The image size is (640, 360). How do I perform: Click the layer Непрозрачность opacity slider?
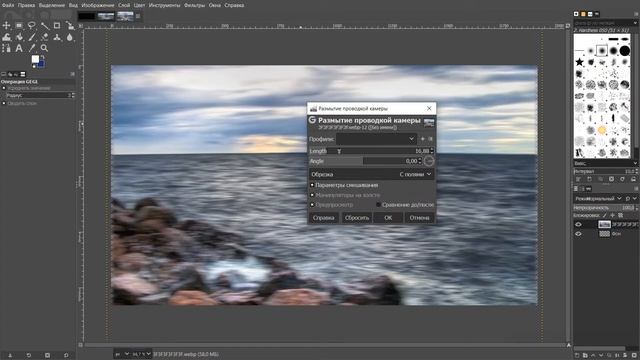(x=604, y=208)
